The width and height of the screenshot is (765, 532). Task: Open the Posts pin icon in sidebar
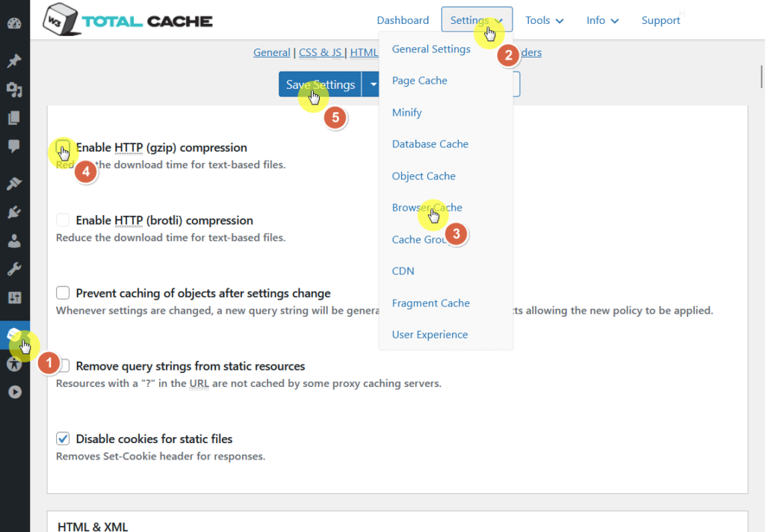point(14,61)
